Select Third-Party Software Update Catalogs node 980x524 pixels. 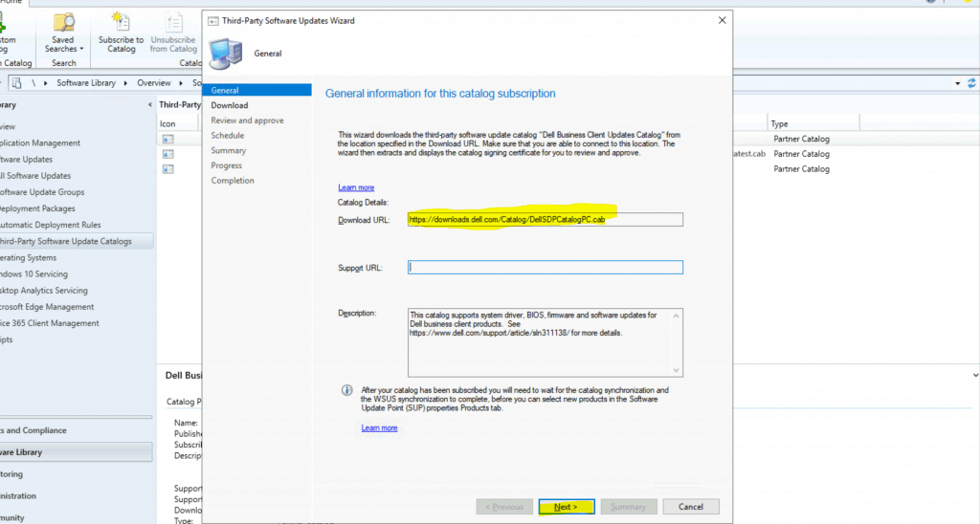click(77, 241)
